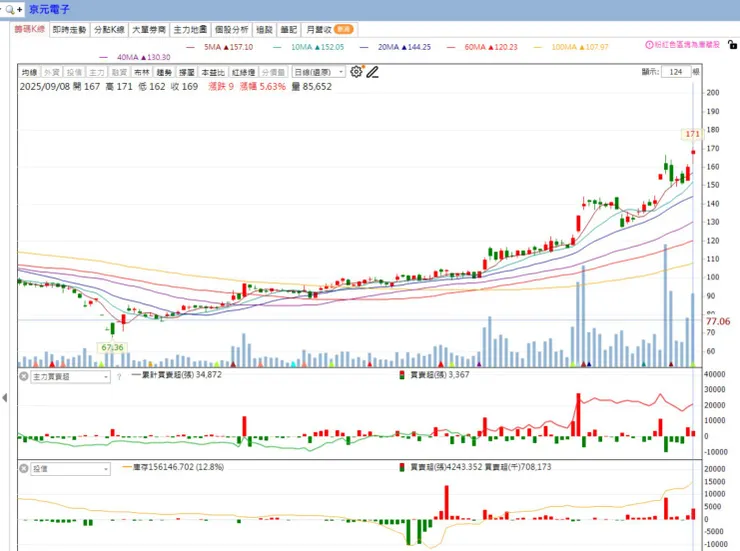Click the magnifier search icon
This screenshot has width=740, height=551.
pyautogui.click(x=9, y=9)
